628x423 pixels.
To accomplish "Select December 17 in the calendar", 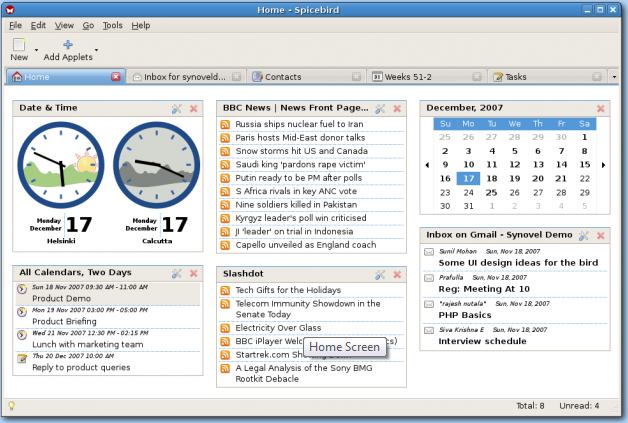I will tap(468, 178).
